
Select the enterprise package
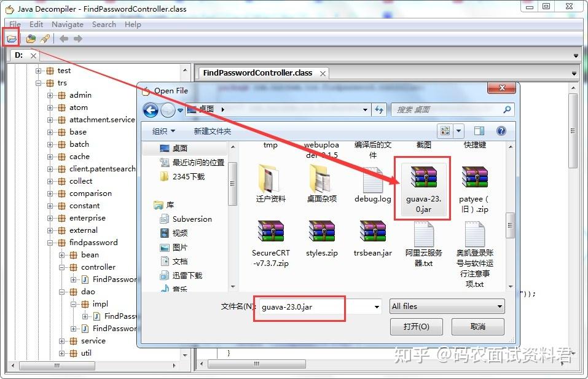click(87, 218)
